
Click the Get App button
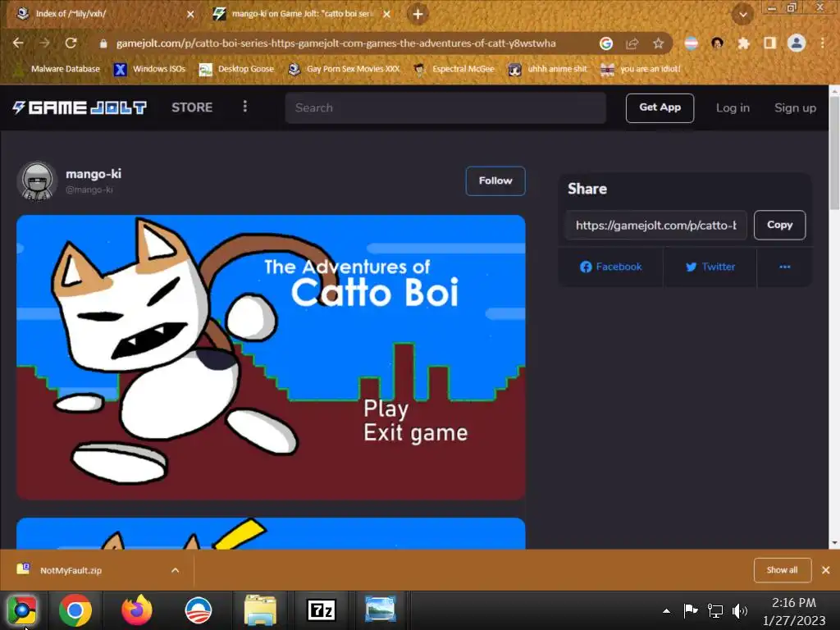[660, 107]
